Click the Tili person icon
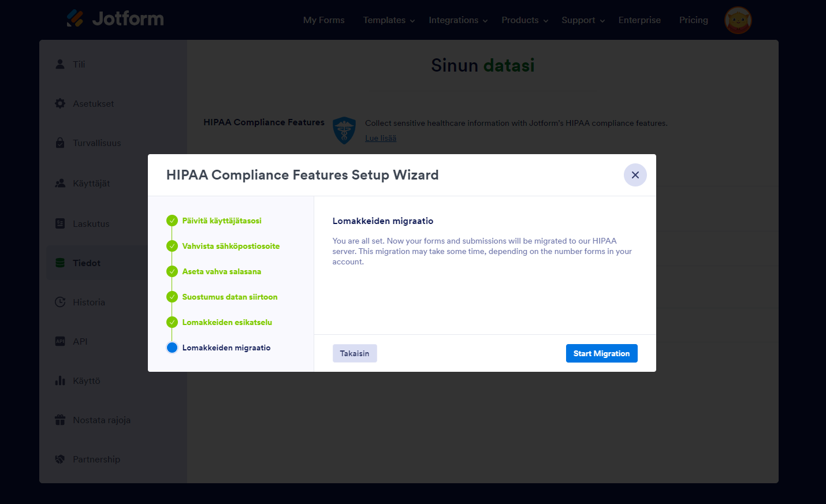 (x=60, y=64)
